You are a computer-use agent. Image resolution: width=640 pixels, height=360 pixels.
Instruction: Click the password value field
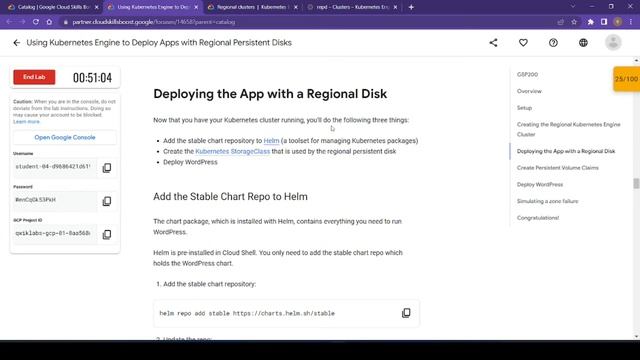[x=54, y=200]
